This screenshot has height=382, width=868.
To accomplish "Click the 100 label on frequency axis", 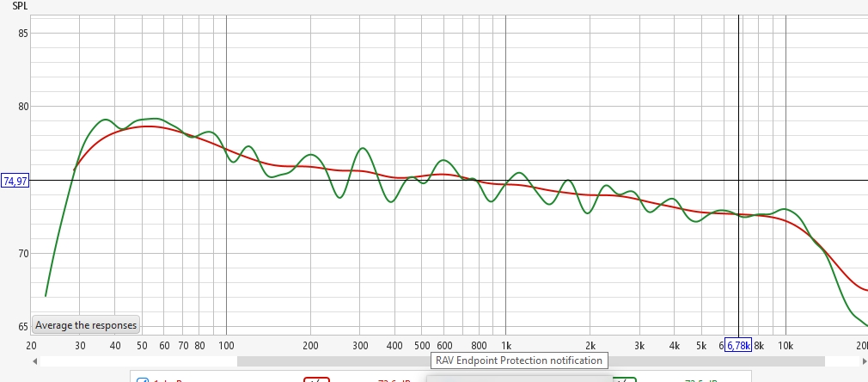I will tap(226, 346).
